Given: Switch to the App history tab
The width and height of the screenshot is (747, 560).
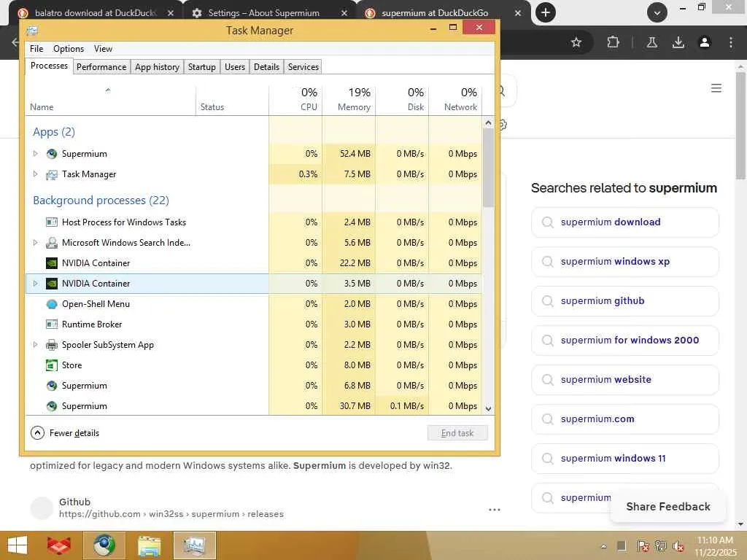Looking at the screenshot, I should (x=158, y=67).
